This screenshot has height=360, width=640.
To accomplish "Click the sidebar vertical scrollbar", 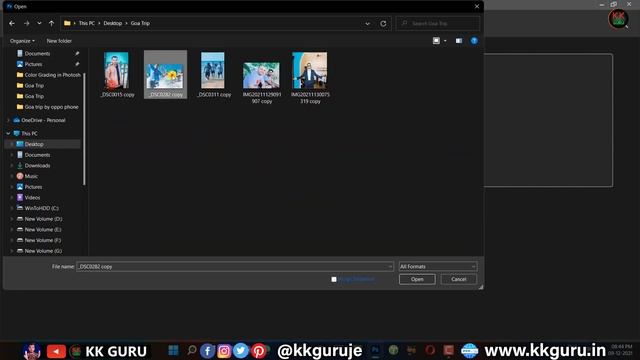I will click(x=84, y=129).
